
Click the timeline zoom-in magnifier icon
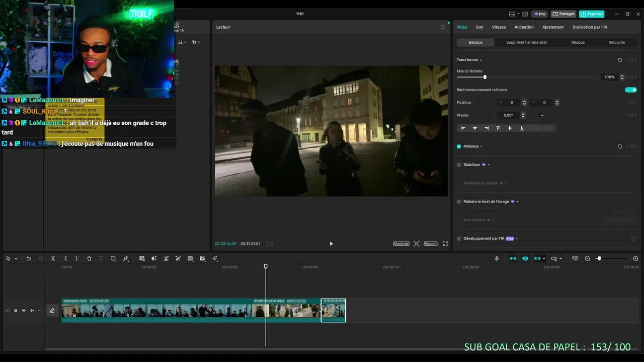click(635, 258)
